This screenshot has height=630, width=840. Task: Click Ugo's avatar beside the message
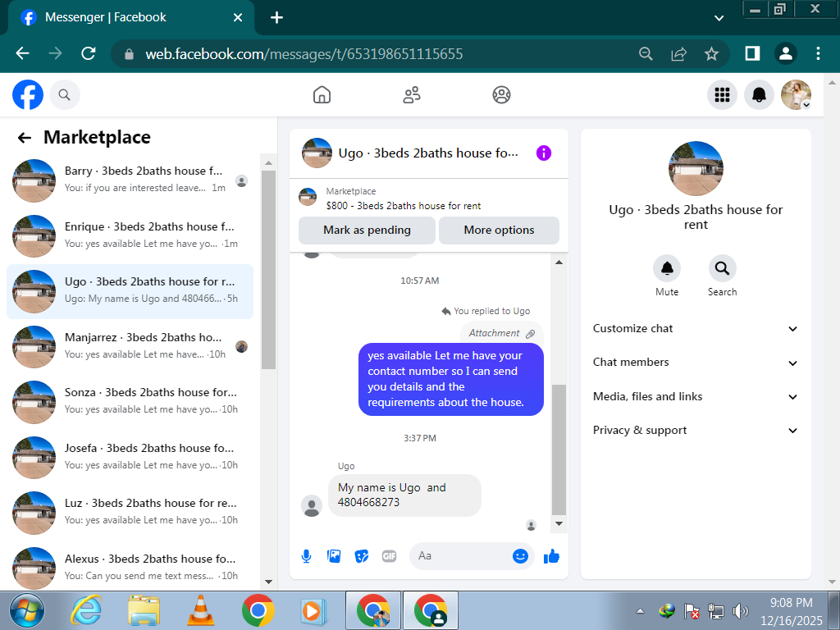pyautogui.click(x=311, y=505)
